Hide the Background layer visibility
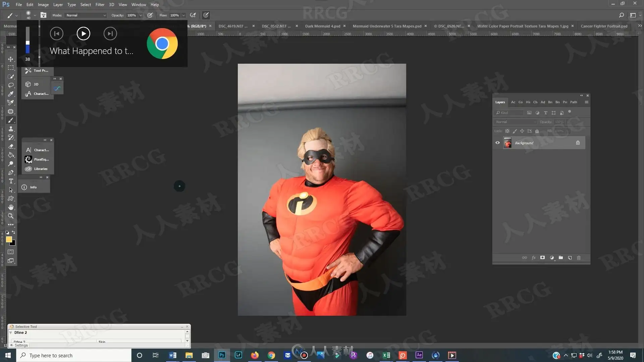The image size is (644, 362). pyautogui.click(x=497, y=143)
